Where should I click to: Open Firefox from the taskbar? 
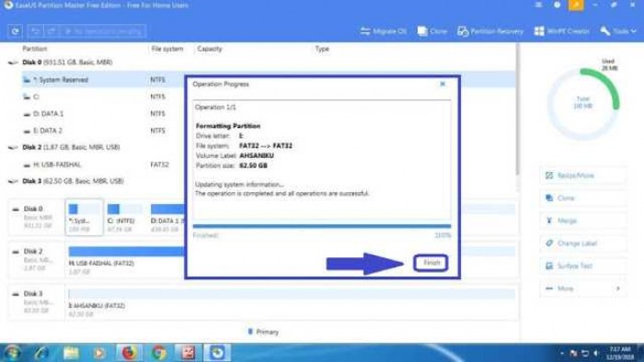[x=129, y=353]
